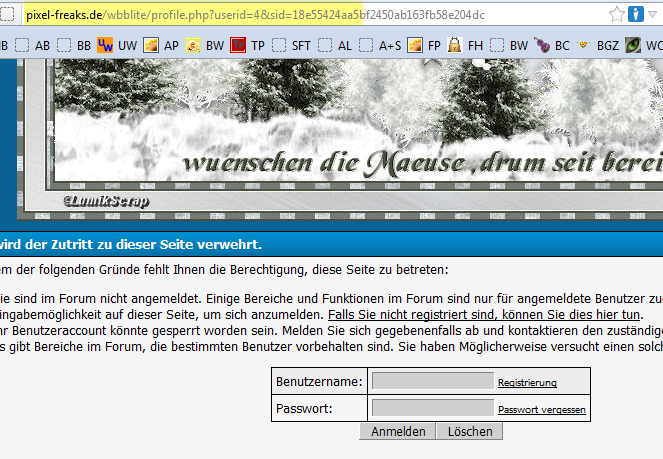Viewport: 663px width, 459px height.
Task: Open the FP bookmark
Action: (424, 45)
